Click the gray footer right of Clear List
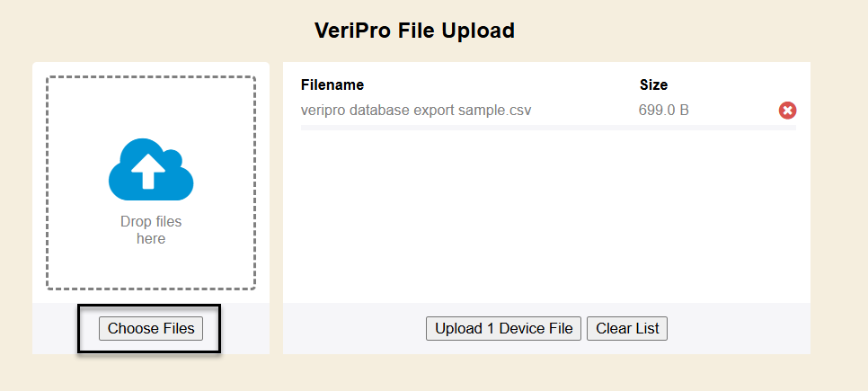868x391 pixels. pos(737,328)
